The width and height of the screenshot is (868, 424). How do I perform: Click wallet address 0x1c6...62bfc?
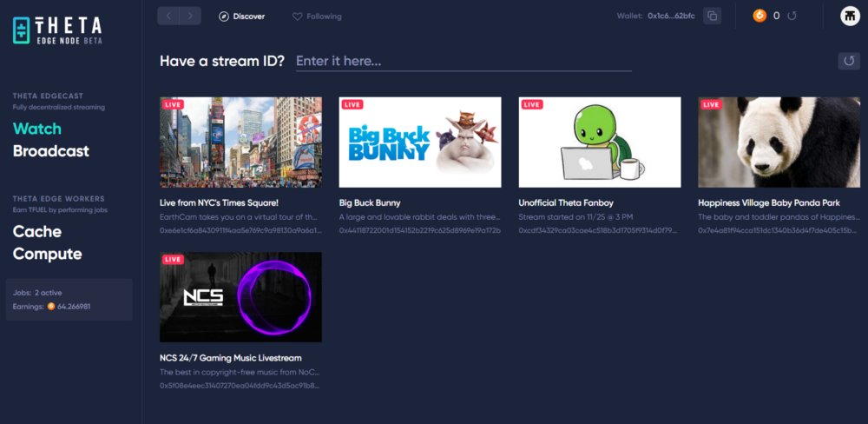click(671, 16)
